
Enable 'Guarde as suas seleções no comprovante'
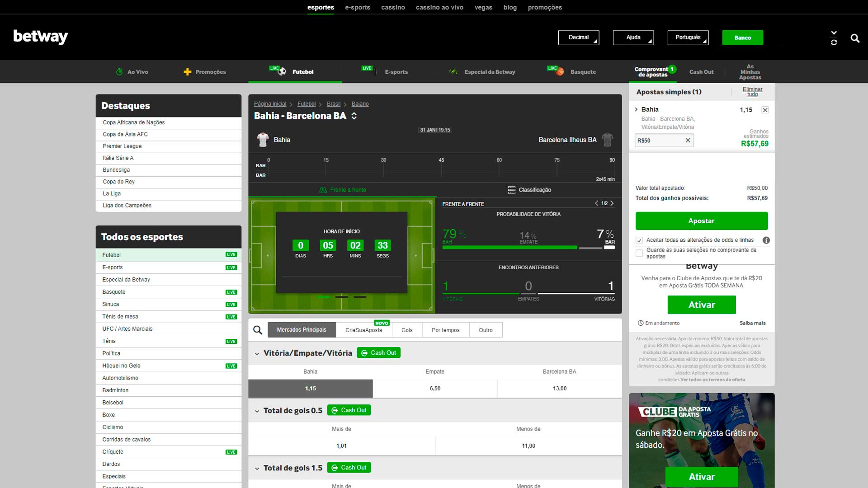tap(639, 253)
